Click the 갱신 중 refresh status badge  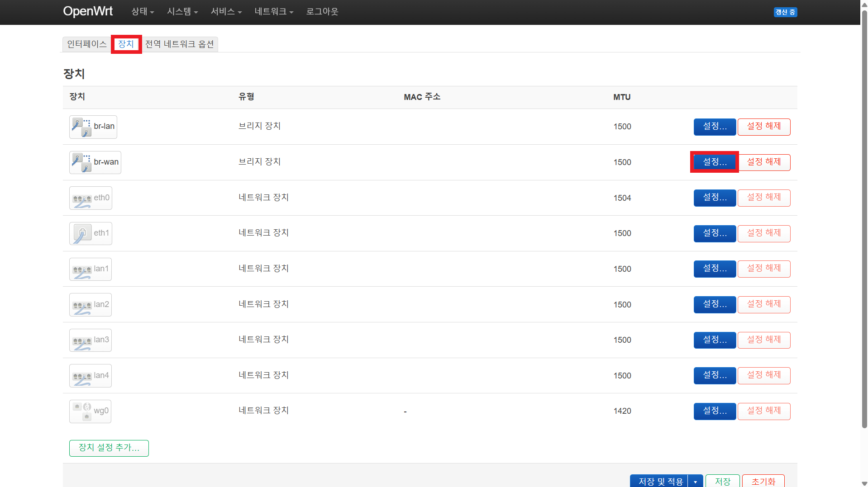(785, 12)
